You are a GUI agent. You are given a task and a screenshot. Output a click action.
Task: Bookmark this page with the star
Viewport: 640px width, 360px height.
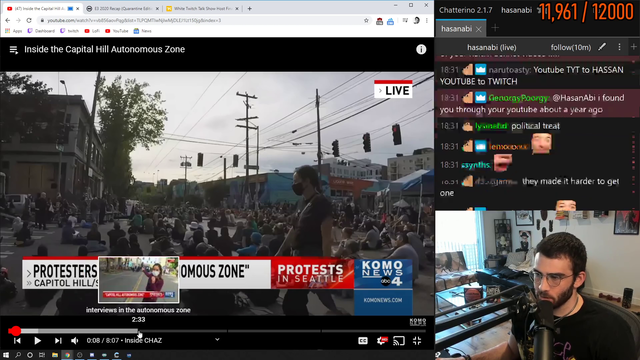coord(366,20)
